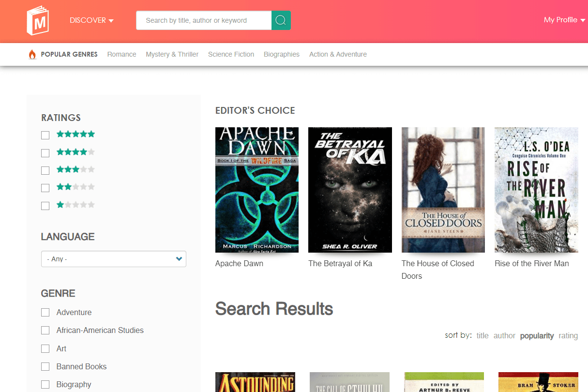Check the Adventure genre filter

tap(45, 312)
